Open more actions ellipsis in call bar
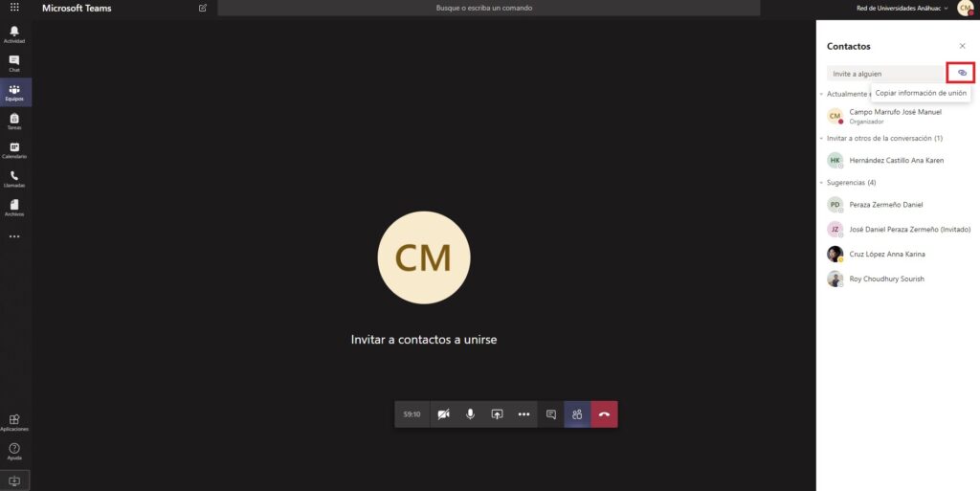This screenshot has width=980, height=491. pyautogui.click(x=523, y=414)
